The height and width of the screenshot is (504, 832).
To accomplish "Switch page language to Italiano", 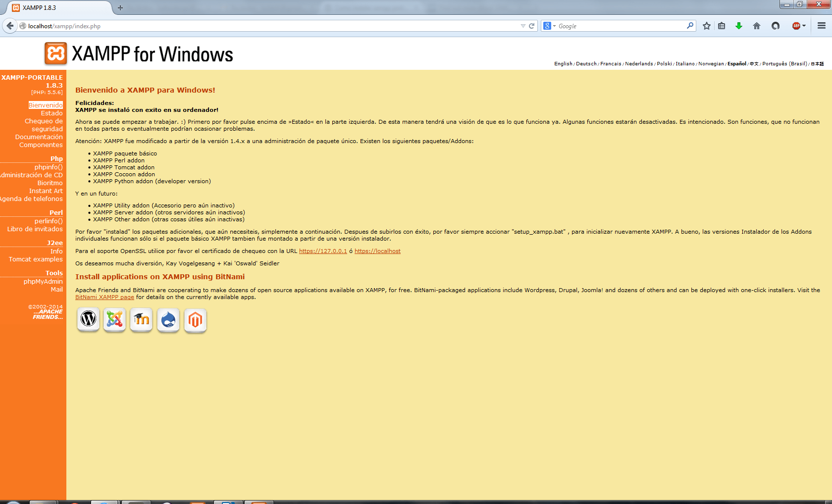I will (x=685, y=63).
